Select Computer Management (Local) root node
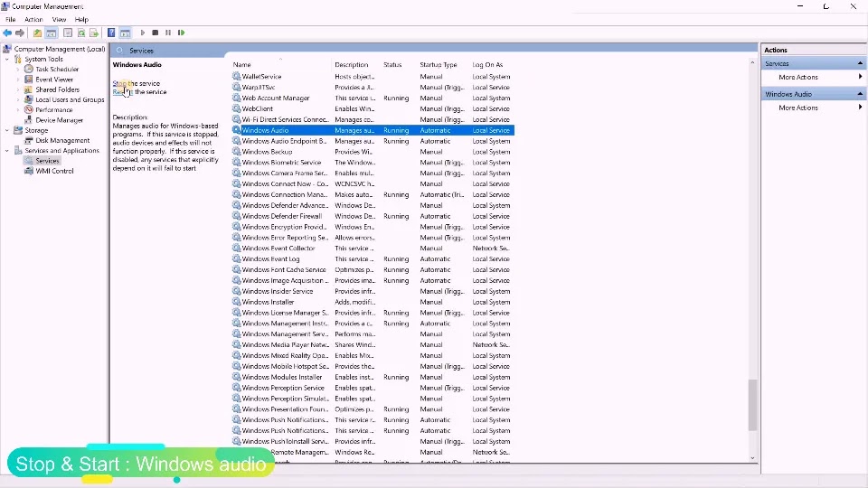This screenshot has width=868, height=488. 60,49
